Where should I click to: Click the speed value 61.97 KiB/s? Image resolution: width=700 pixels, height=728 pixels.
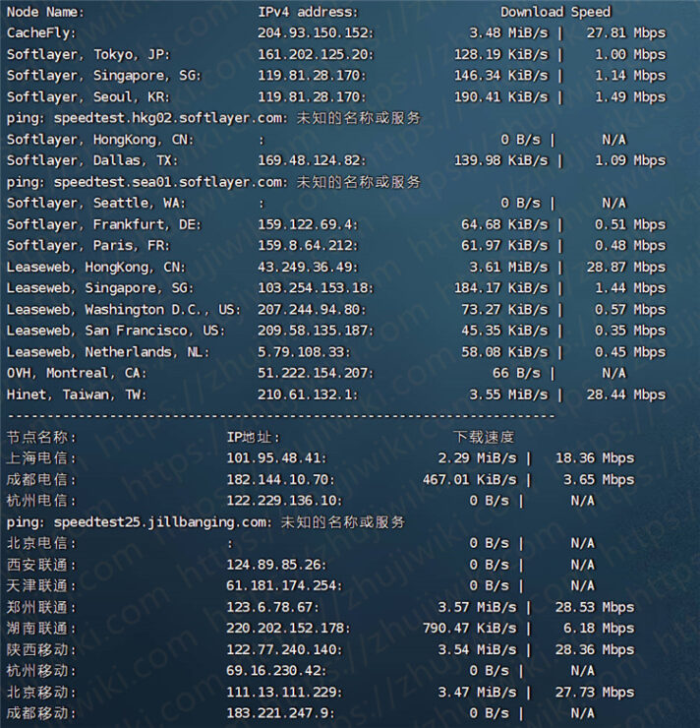pos(504,246)
